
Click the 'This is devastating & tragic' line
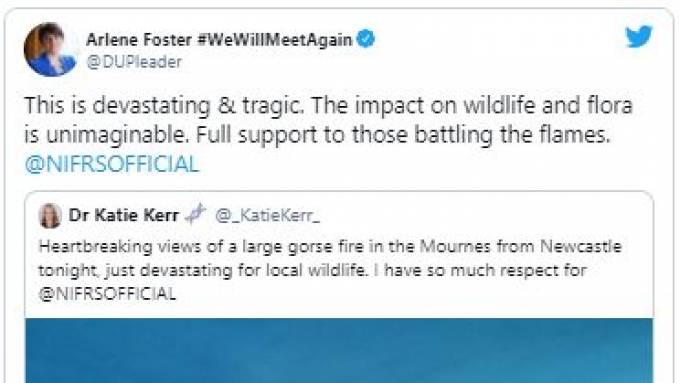164,105
